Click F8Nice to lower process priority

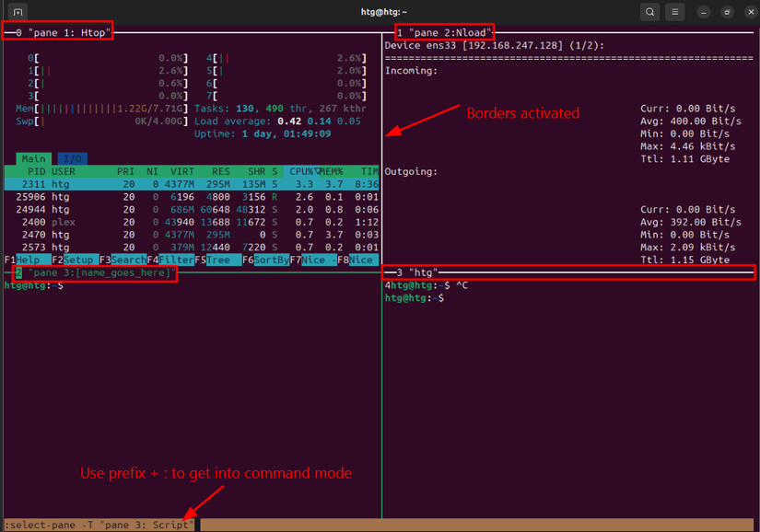[359, 260]
